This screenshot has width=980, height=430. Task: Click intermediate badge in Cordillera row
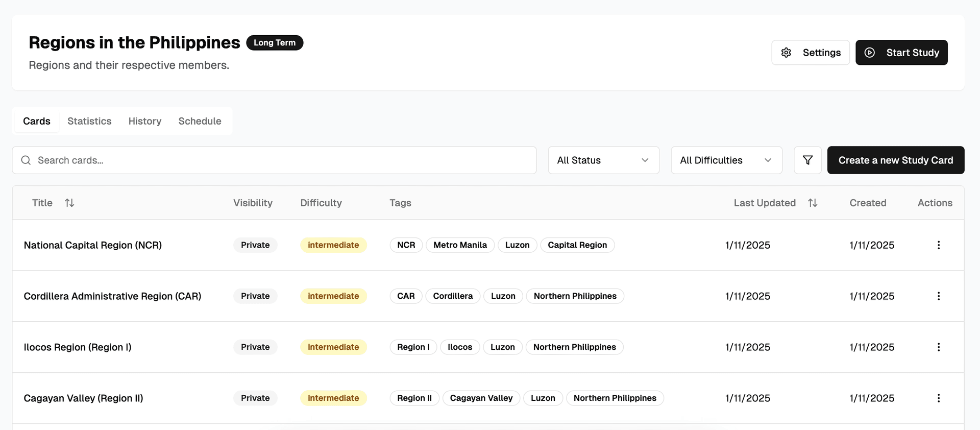333,296
